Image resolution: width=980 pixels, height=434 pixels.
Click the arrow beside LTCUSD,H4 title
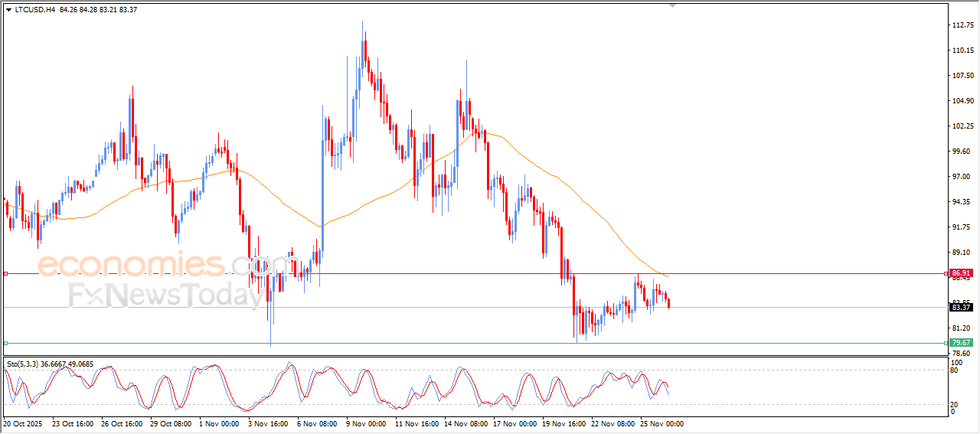tap(8, 10)
